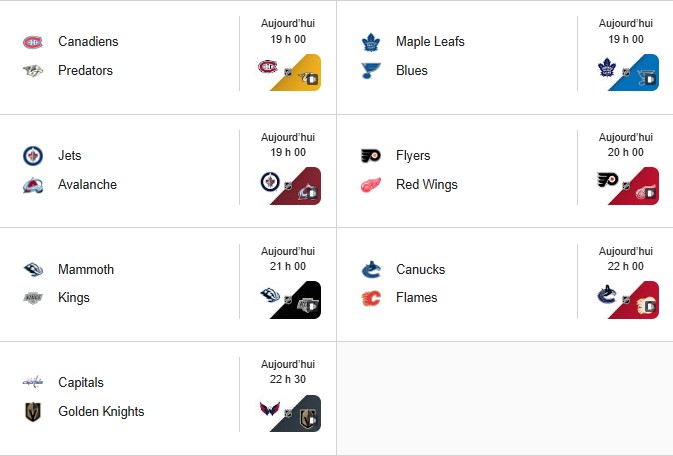The image size is (673, 456).
Task: Click the Red Wings team logo
Action: pos(371,185)
